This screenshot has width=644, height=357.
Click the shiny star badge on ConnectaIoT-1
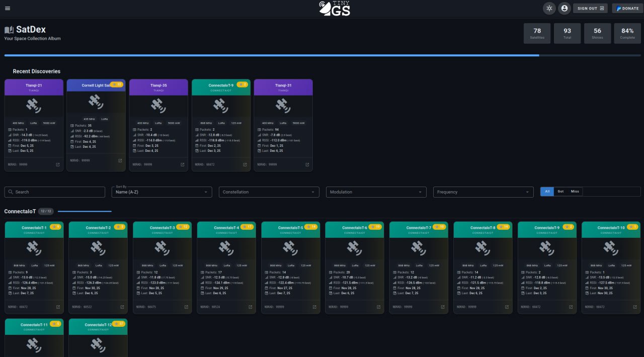click(x=55, y=227)
